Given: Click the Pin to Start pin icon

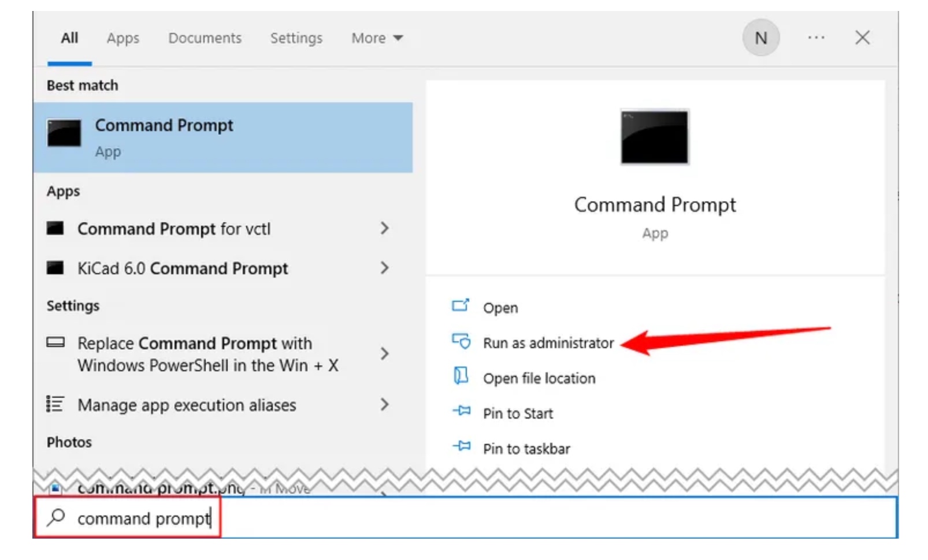Looking at the screenshot, I should 461,411.
